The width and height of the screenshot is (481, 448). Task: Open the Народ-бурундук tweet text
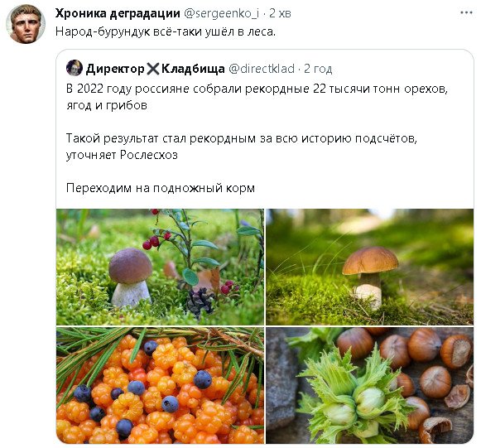pos(166,31)
